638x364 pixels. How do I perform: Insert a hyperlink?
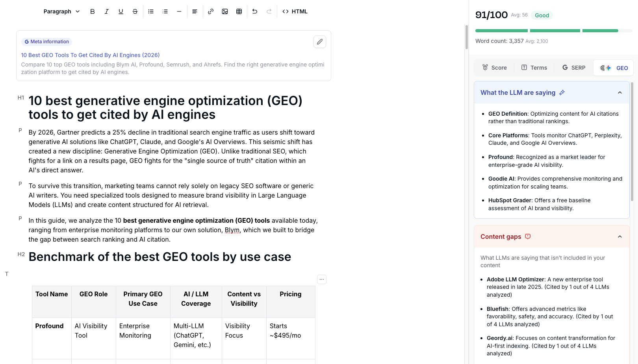[211, 11]
